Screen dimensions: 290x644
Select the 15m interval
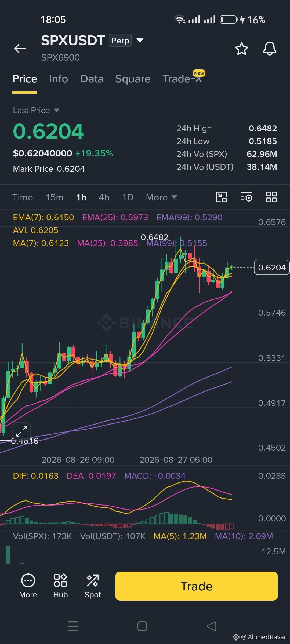pyautogui.click(x=55, y=197)
